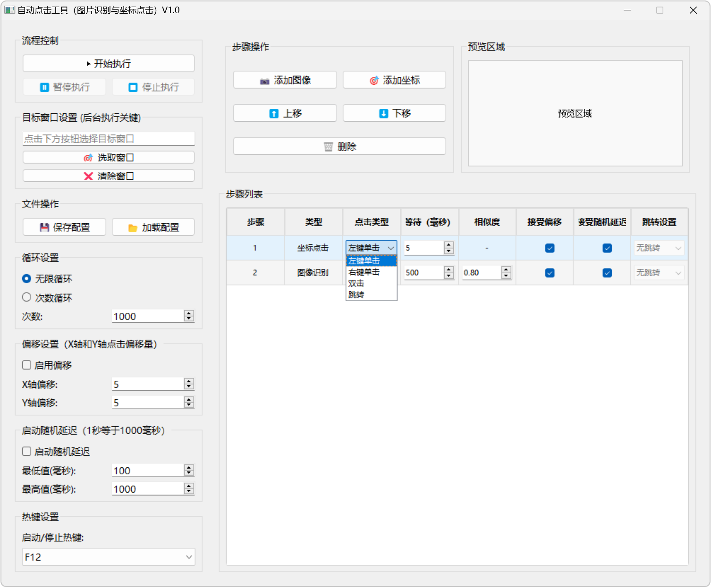Click the floppy disk icon on 保存配置
The width and height of the screenshot is (711, 588).
coord(44,227)
